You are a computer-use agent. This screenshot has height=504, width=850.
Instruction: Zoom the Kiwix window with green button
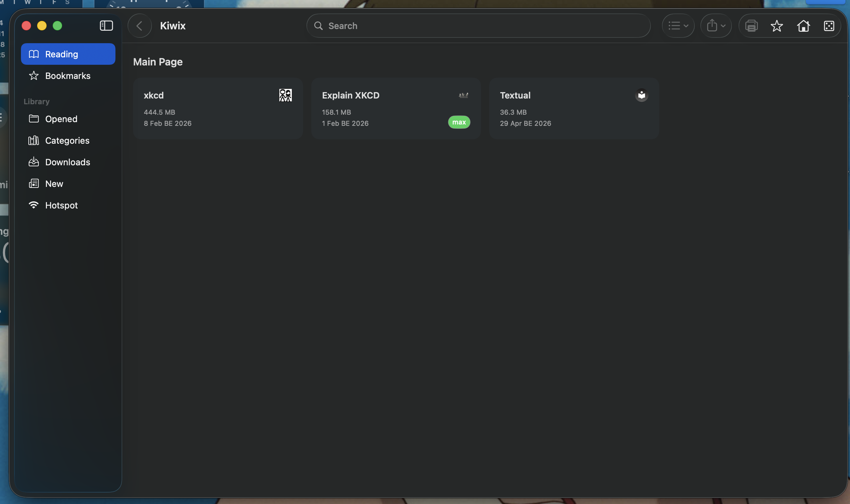(57, 26)
